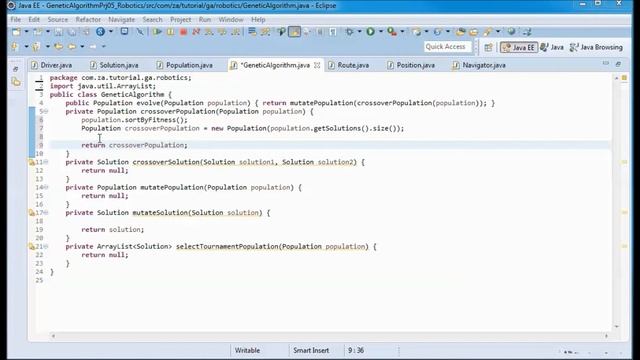Open the dropdown beside the New icon
640x360 pixels.
pyautogui.click(x=27, y=32)
